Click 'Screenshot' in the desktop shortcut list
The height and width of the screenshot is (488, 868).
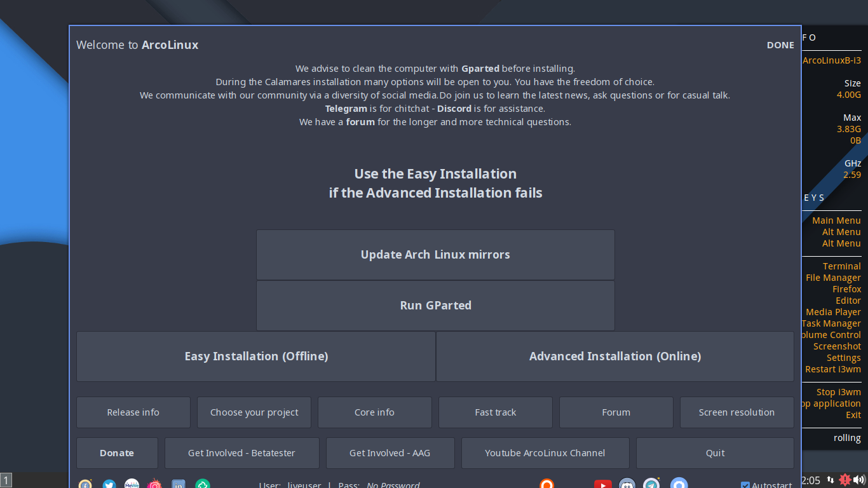[837, 346]
